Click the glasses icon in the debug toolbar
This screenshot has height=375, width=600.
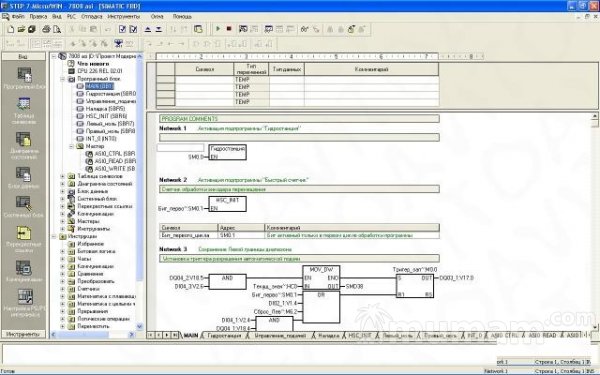point(305,29)
